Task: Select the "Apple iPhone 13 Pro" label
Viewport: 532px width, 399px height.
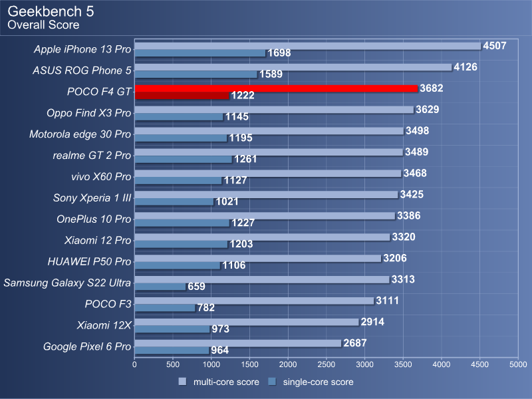Action: (x=82, y=49)
